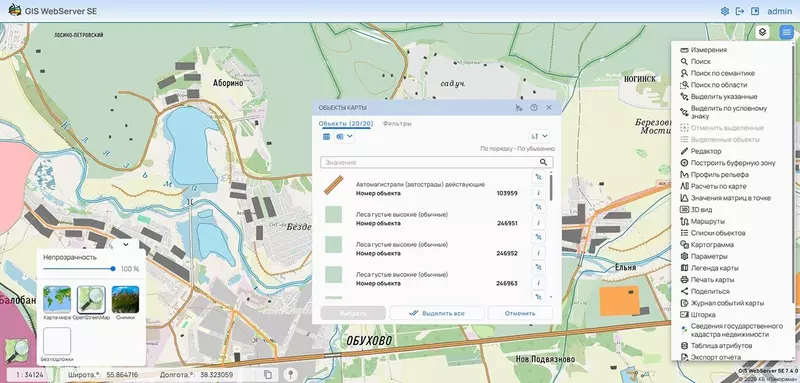This screenshot has height=383, width=800.
Task: Open Картограмма menu item
Action: [x=711, y=245]
